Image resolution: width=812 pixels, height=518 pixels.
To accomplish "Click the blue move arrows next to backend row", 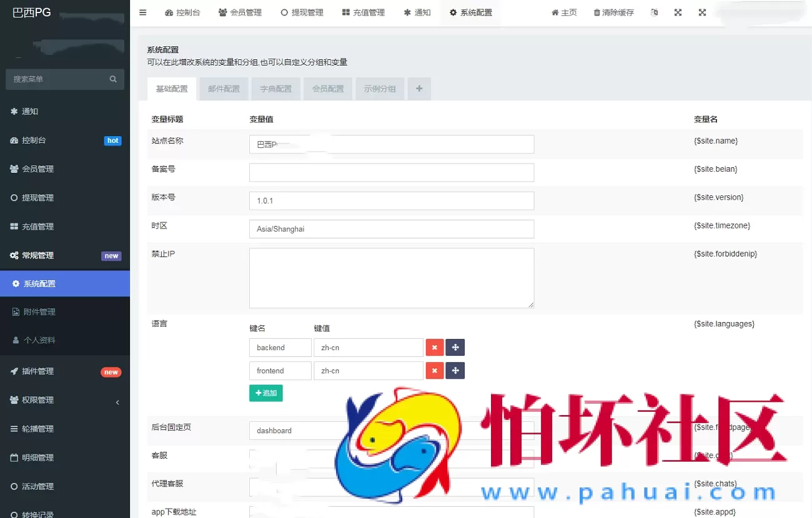I will [x=455, y=347].
